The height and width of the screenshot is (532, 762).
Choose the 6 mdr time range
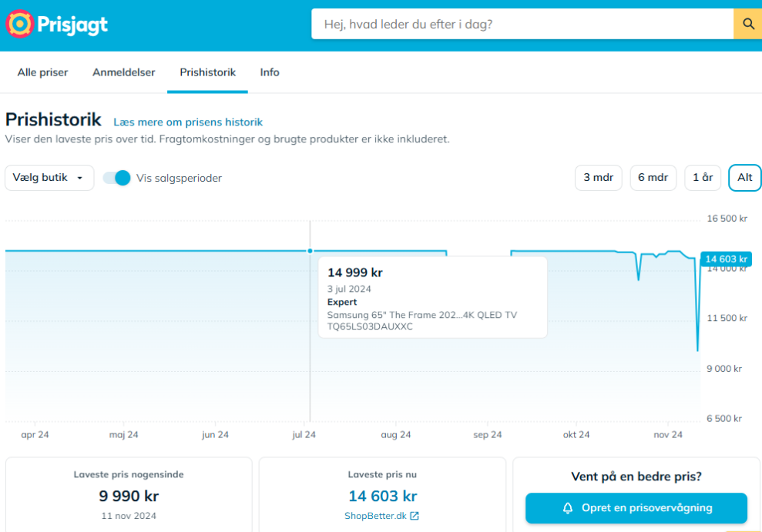pyautogui.click(x=653, y=178)
